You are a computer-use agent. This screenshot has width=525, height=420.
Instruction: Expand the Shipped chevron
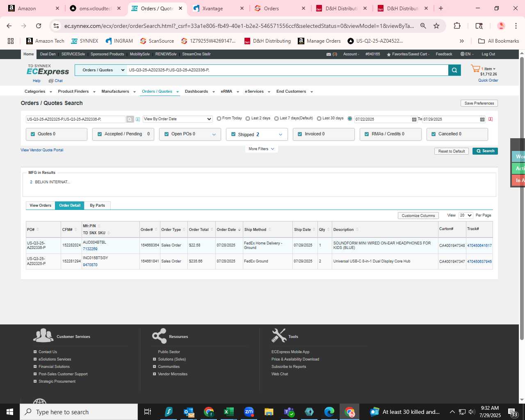tap(281, 135)
